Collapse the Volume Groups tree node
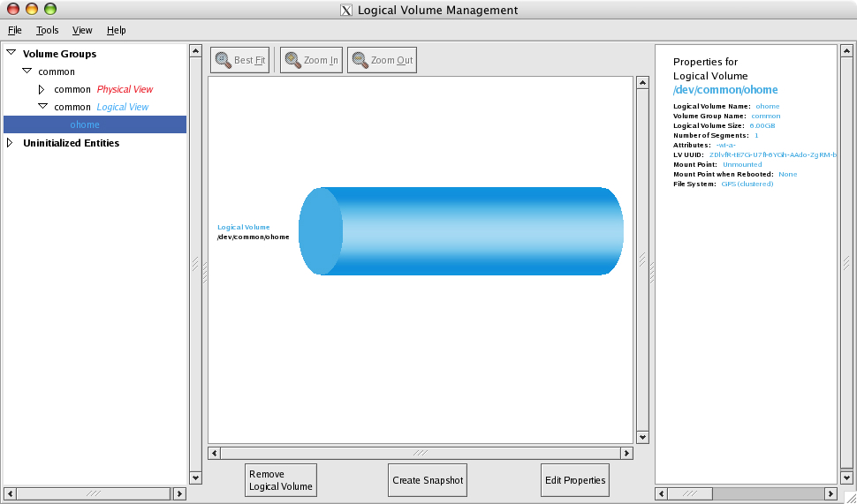The height and width of the screenshot is (504, 857). 11,53
